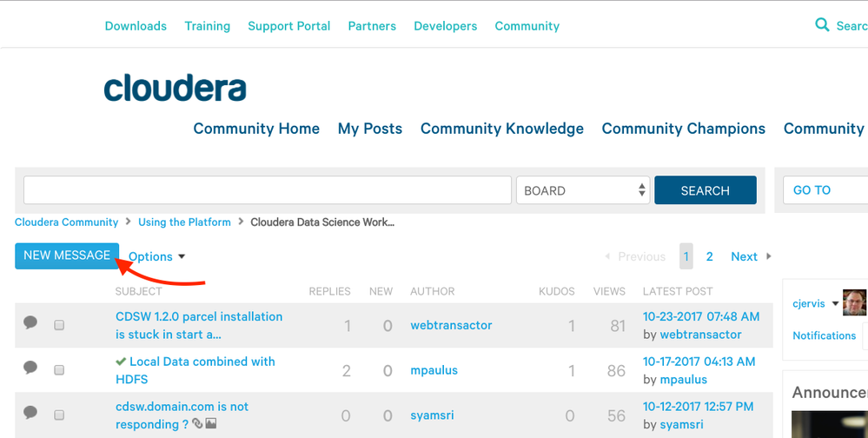Click speech bubble icon for CDSW 1.2.0 thread
The width and height of the screenshot is (868, 438).
point(30,323)
